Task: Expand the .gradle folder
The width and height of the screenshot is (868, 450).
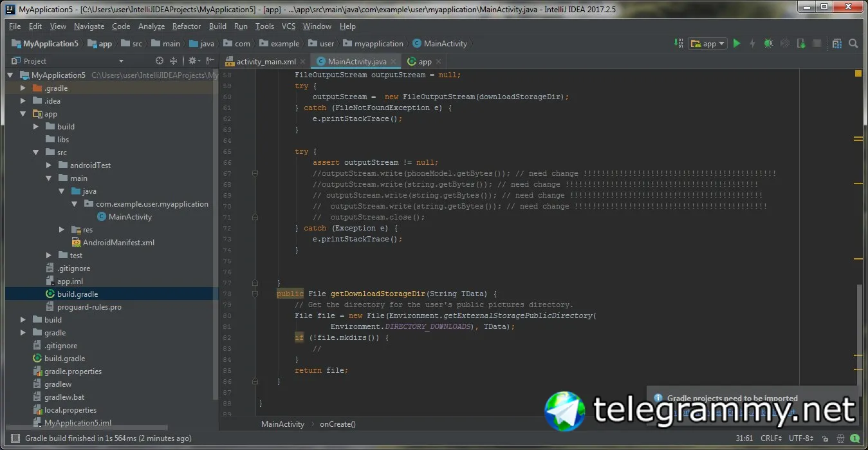Action: 23,88
